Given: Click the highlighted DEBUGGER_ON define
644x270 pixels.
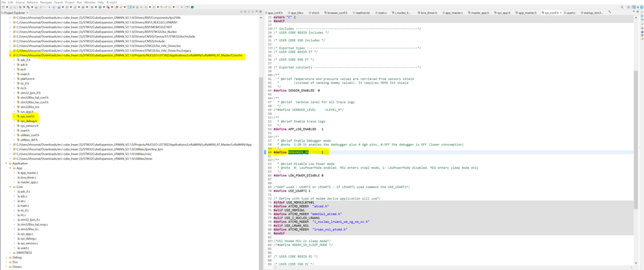Looking at the screenshot, I should [x=298, y=152].
